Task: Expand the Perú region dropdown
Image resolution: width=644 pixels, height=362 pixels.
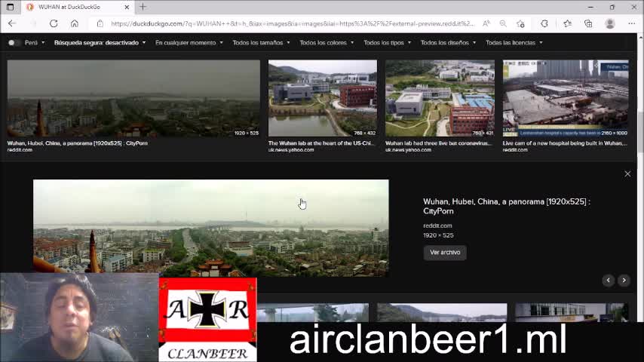Action: point(35,43)
